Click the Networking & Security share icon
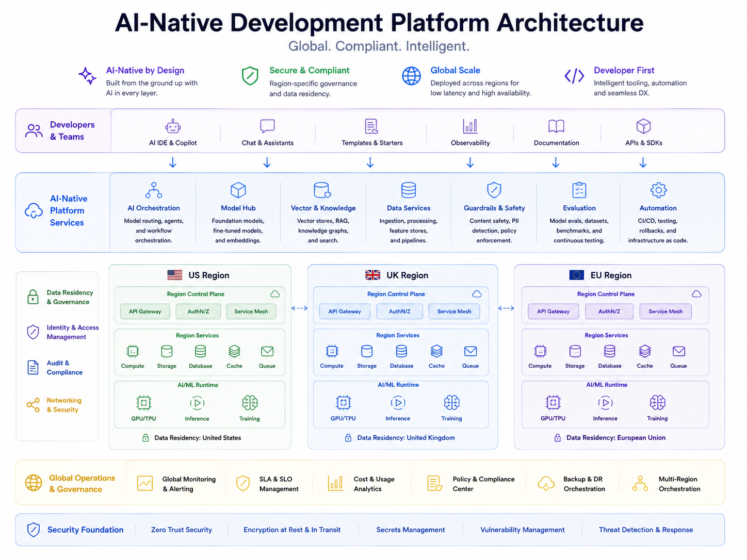747x560 pixels. tap(33, 405)
